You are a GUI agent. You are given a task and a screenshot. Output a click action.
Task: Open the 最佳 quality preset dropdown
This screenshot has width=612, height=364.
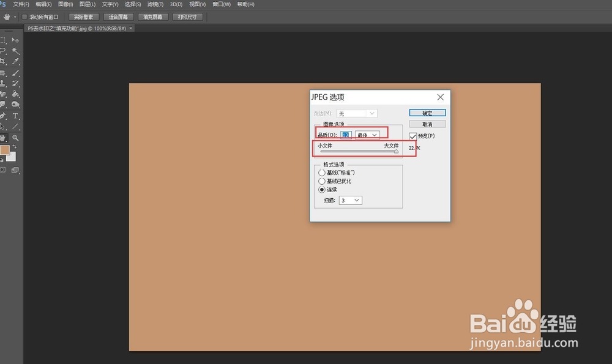click(x=367, y=135)
